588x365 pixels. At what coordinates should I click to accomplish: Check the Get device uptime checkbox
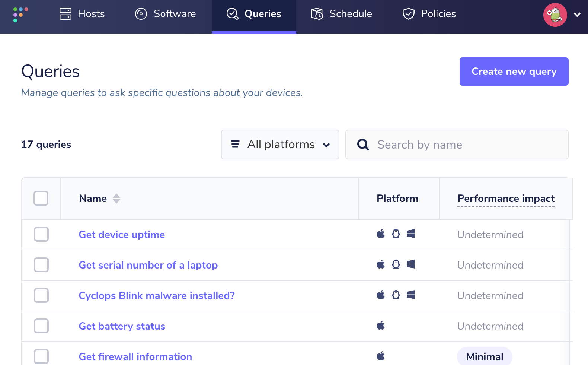coord(41,234)
